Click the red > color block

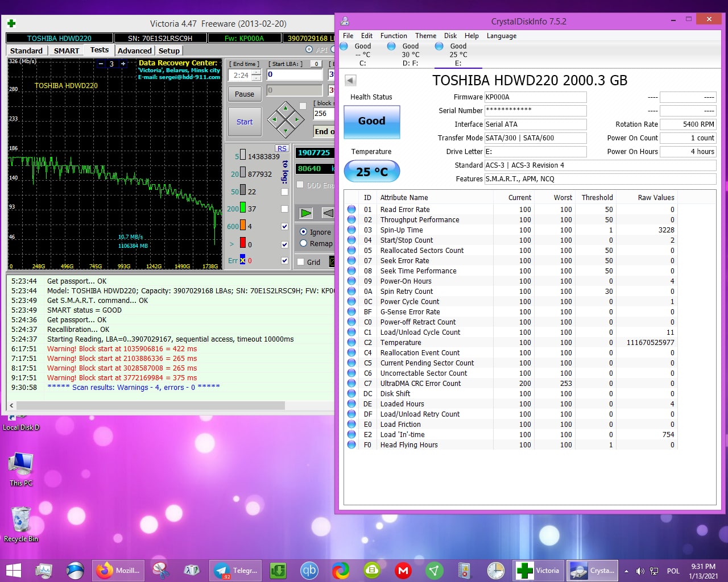tap(243, 243)
